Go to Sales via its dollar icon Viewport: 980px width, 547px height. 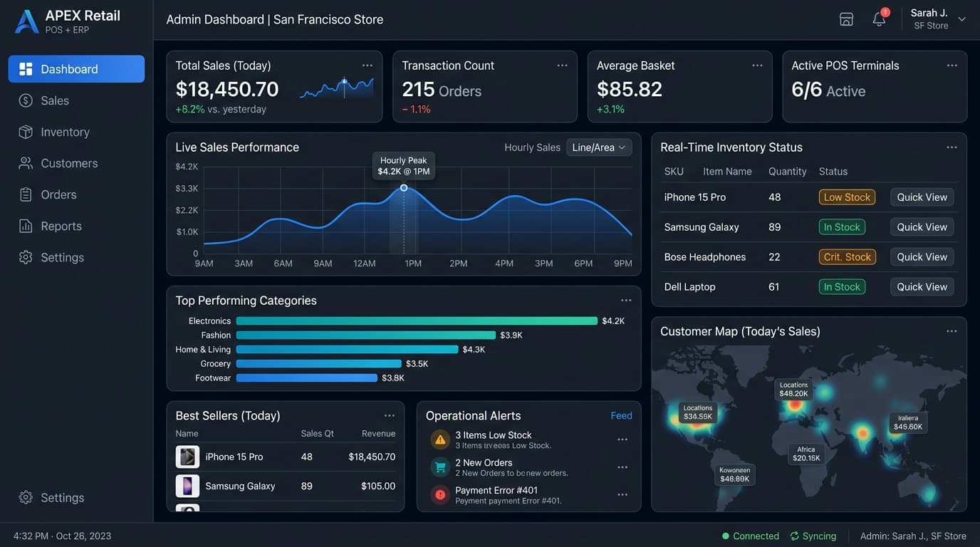[x=26, y=100]
